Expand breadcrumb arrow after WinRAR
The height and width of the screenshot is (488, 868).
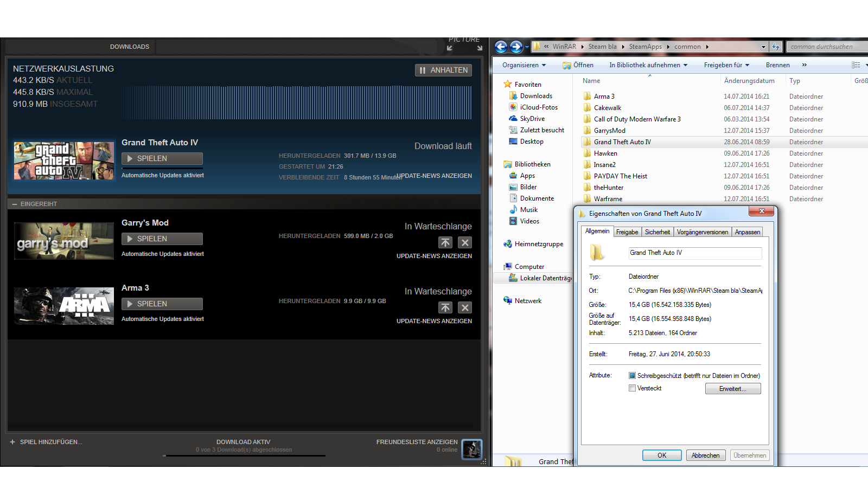582,47
